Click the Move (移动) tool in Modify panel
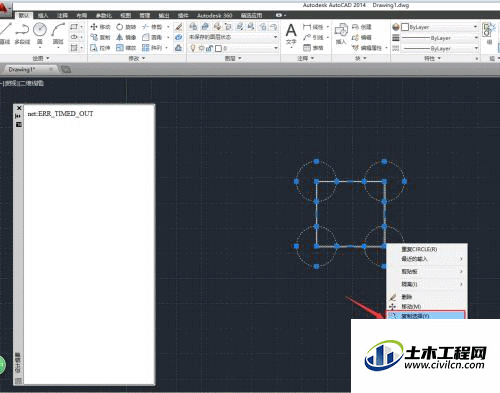This screenshot has height=393, width=500. pyautogui.click(x=100, y=27)
